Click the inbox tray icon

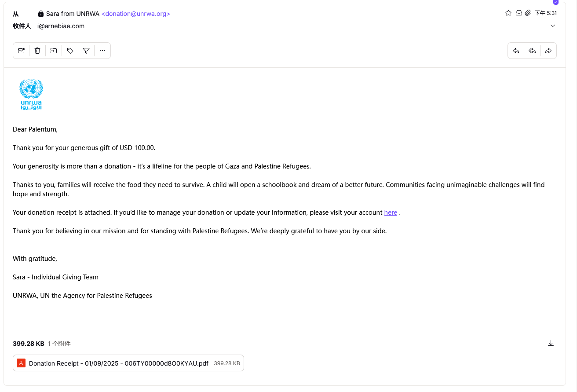click(x=519, y=13)
